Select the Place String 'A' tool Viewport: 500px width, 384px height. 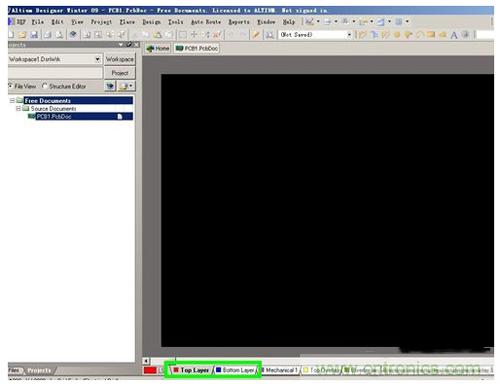(454, 35)
